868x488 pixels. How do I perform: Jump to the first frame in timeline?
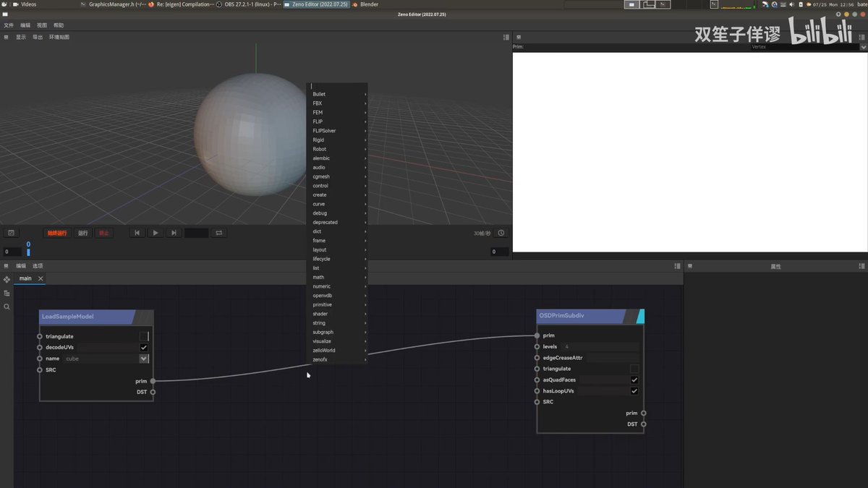tap(137, 233)
